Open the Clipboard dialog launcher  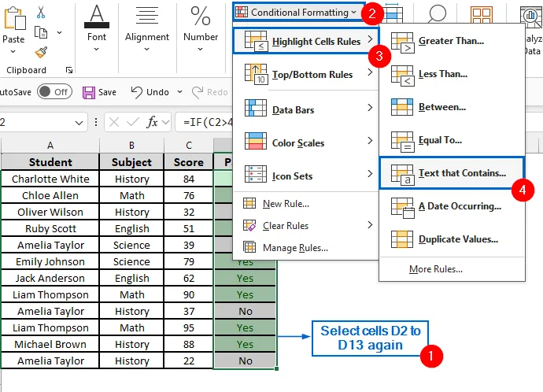pos(69,70)
